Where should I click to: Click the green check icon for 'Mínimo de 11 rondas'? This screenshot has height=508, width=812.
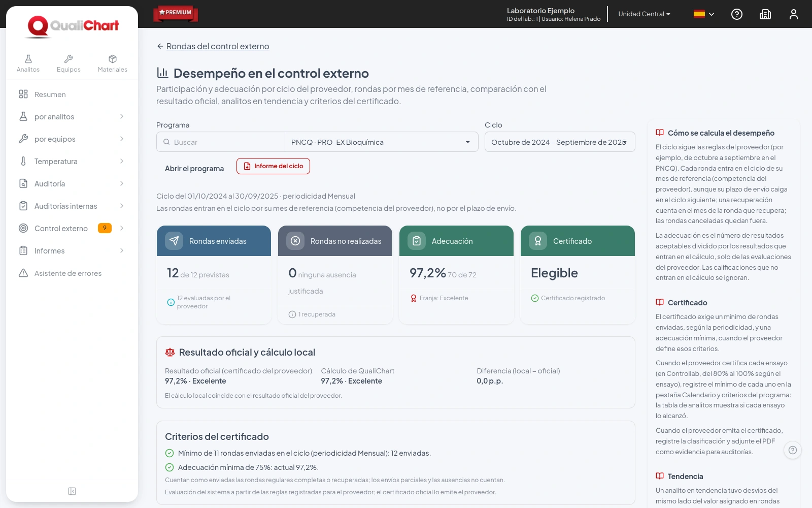click(170, 453)
